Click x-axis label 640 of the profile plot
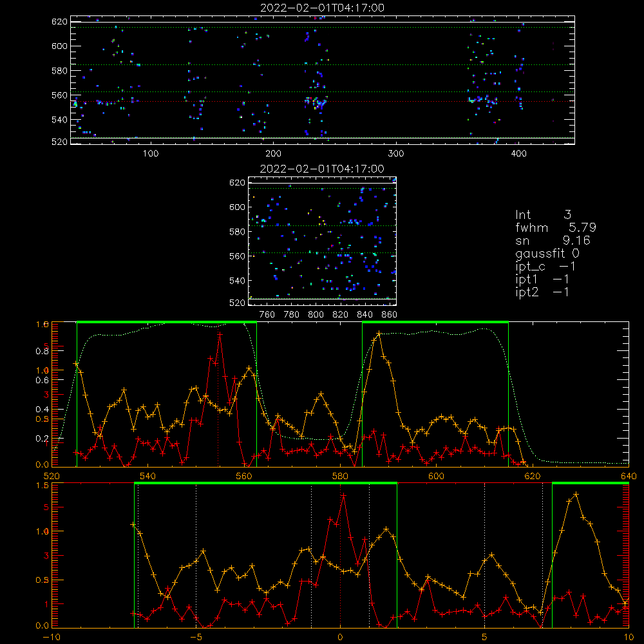 tap(629, 477)
